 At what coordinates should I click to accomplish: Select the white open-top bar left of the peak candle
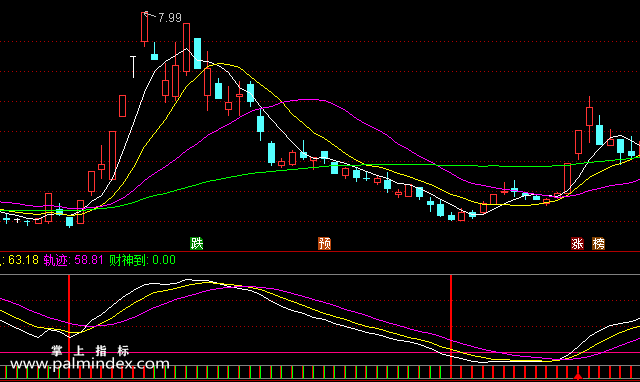[133, 67]
